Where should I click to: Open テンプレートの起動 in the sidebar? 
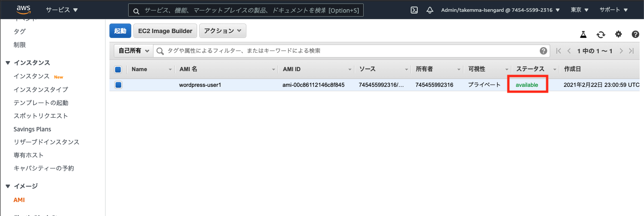click(41, 103)
